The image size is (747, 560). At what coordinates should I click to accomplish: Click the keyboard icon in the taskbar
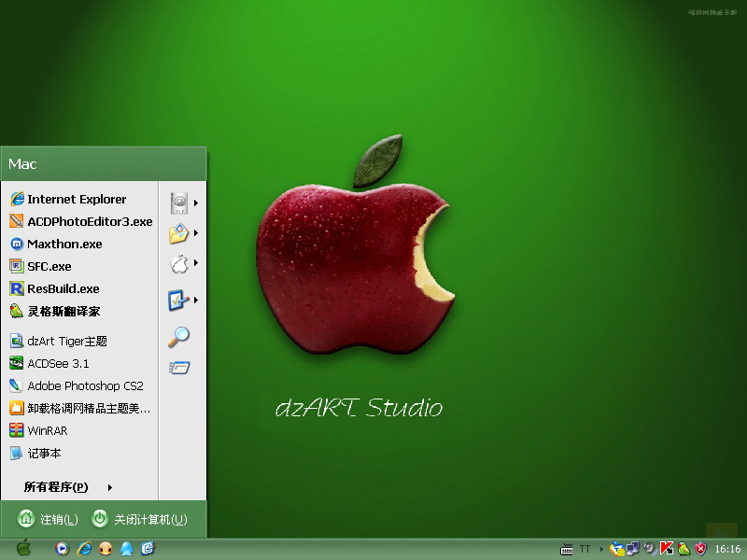567,550
